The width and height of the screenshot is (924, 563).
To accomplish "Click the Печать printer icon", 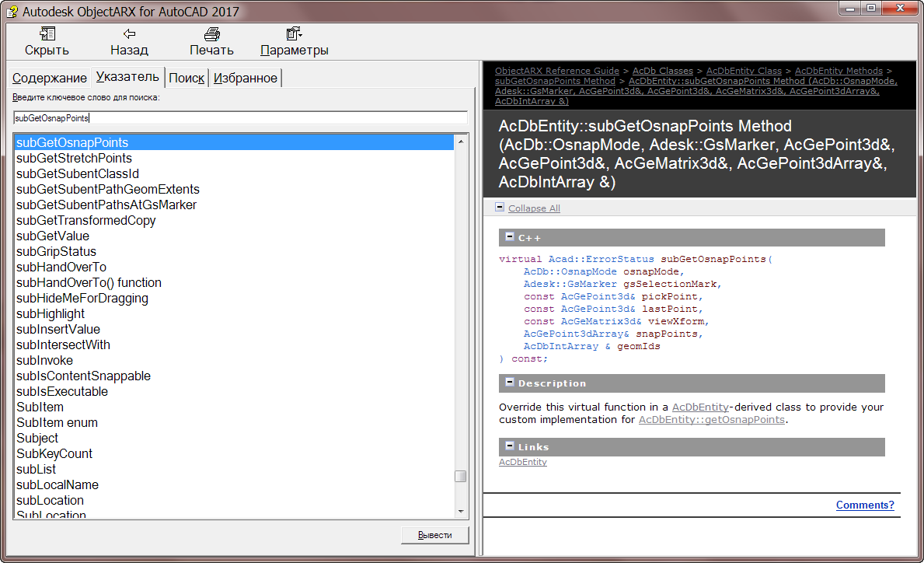I will pos(211,34).
